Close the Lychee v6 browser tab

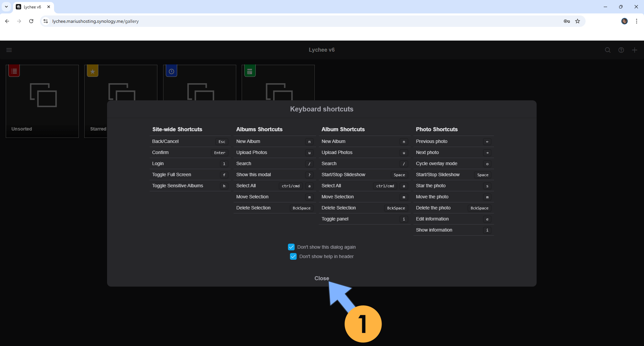point(49,7)
